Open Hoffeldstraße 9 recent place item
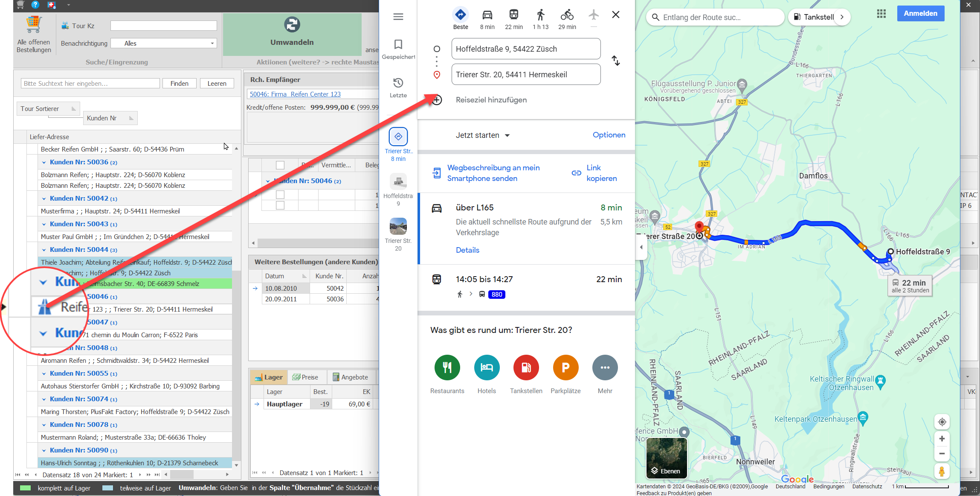This screenshot has width=980, height=496. click(x=398, y=190)
